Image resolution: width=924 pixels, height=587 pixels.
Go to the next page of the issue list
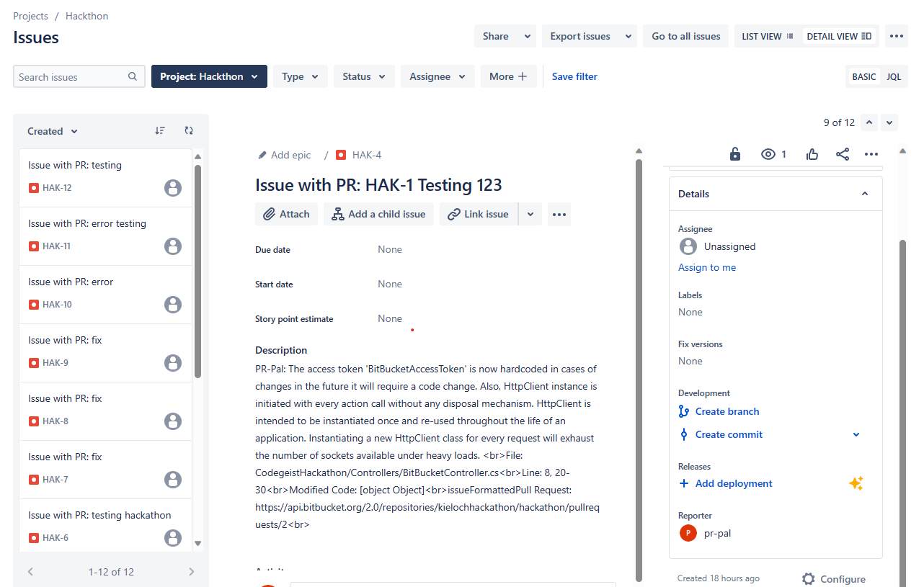click(191, 572)
